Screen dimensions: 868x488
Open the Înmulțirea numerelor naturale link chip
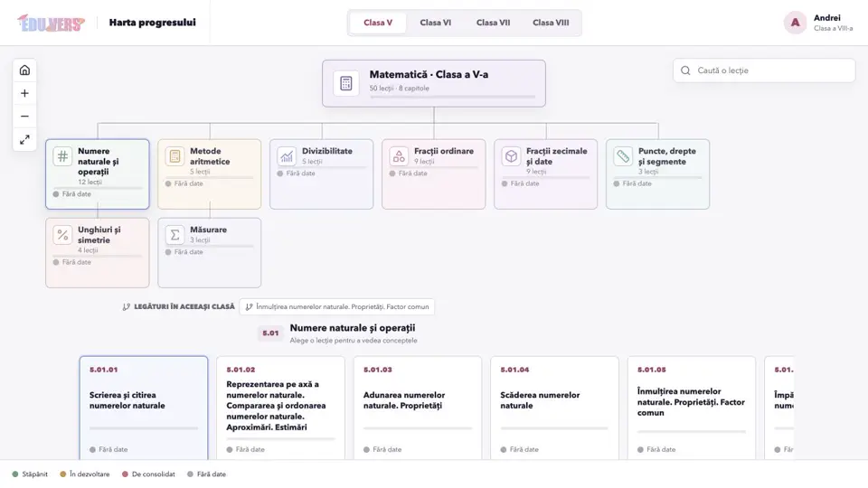point(336,306)
